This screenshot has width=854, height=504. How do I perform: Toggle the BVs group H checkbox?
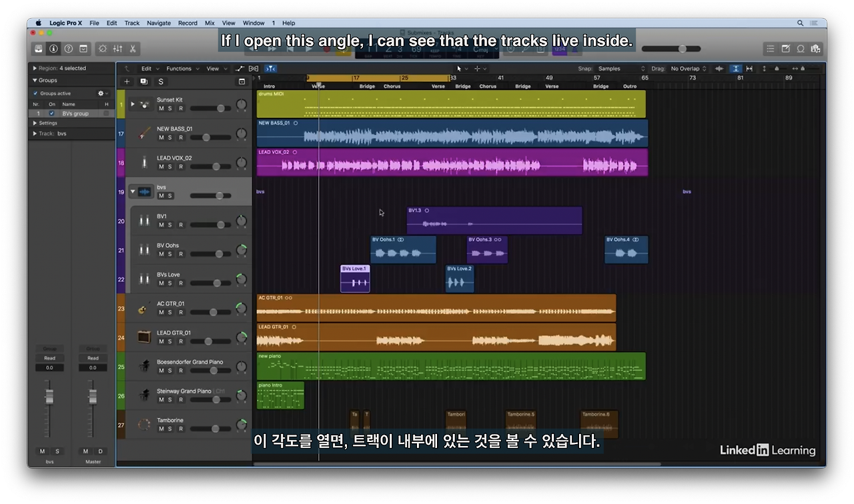point(105,113)
